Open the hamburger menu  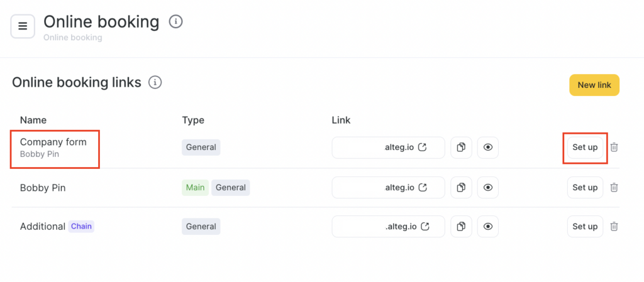click(23, 26)
